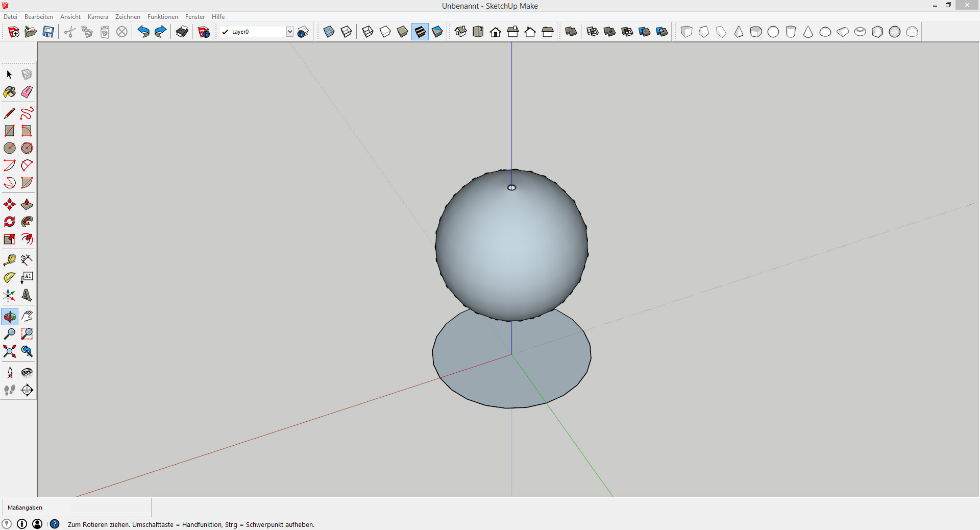Screen dimensions: 980x530
Task: Pick the Paint Bucket tool
Action: point(9,92)
